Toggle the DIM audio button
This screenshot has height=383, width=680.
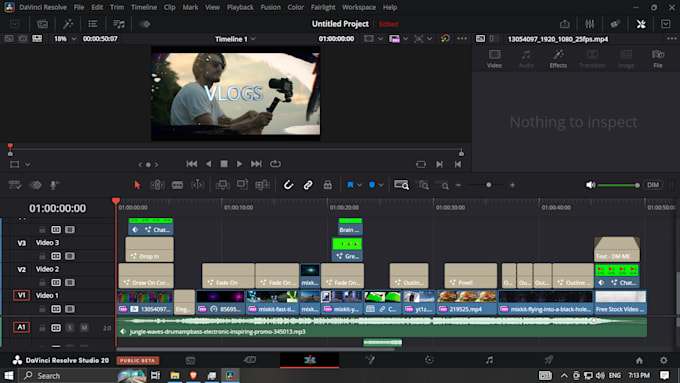(x=653, y=185)
